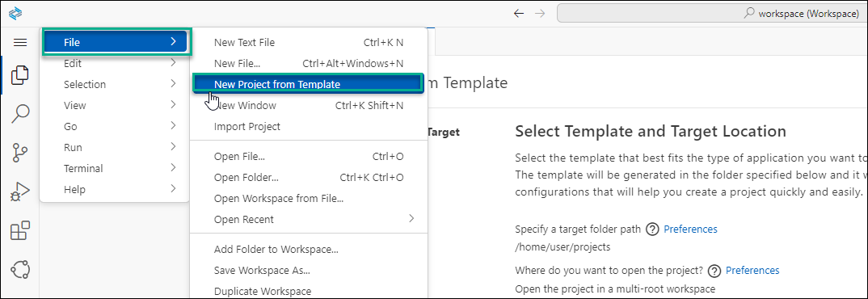Screen dimensions: 868x299
Task: Click the SAP Business Application Studio logo
Action: click(x=15, y=13)
